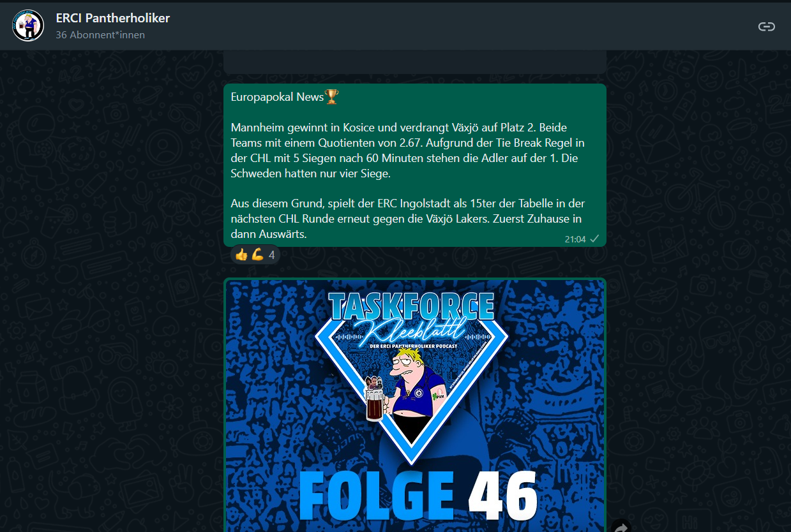Click the 21:04 message timestamp
This screenshot has width=791, height=532.
click(x=575, y=239)
